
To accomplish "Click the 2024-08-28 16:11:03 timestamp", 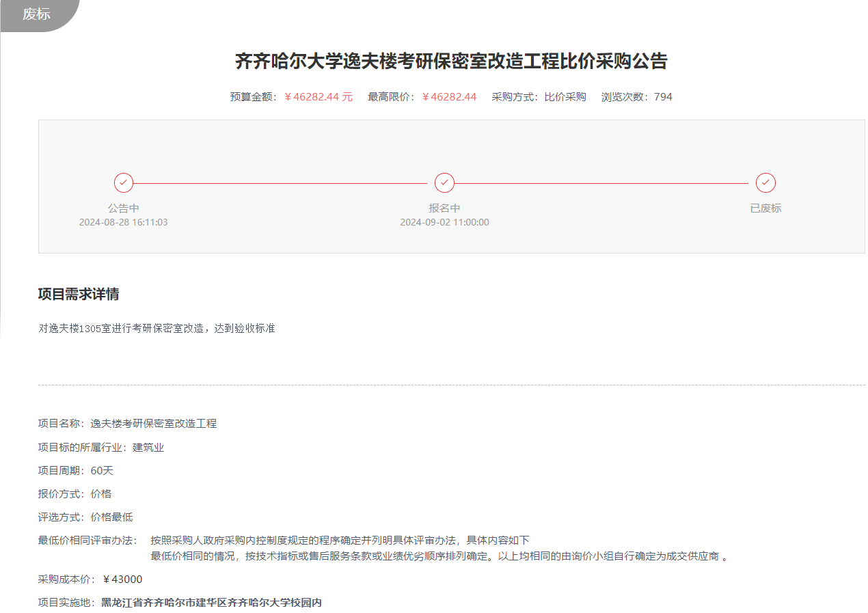I will pos(124,223).
